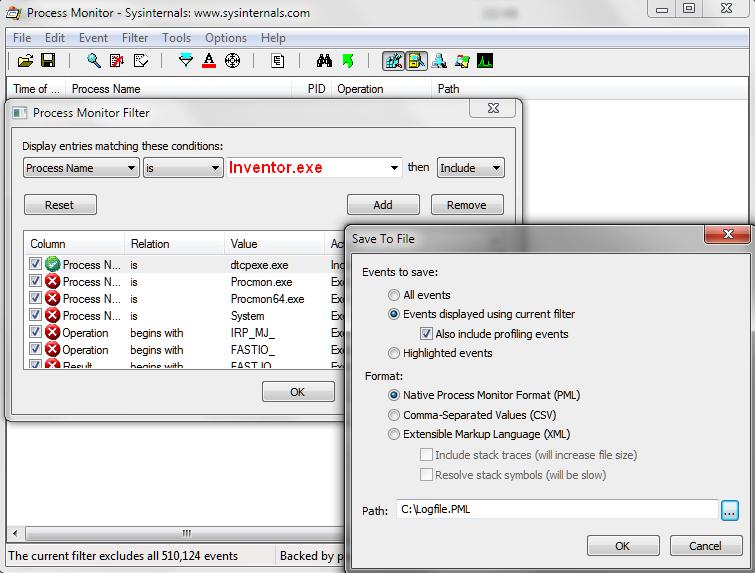Click the Process Monitor Filter dialog title icon
Image resolution: width=755 pixels, height=573 pixels.
tap(20, 113)
